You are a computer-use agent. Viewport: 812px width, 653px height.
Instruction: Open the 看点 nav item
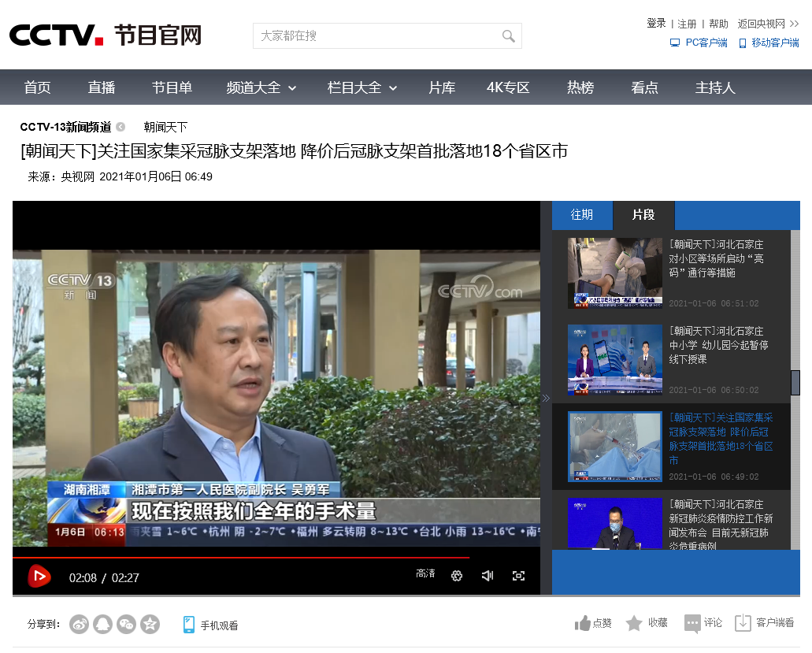point(645,87)
